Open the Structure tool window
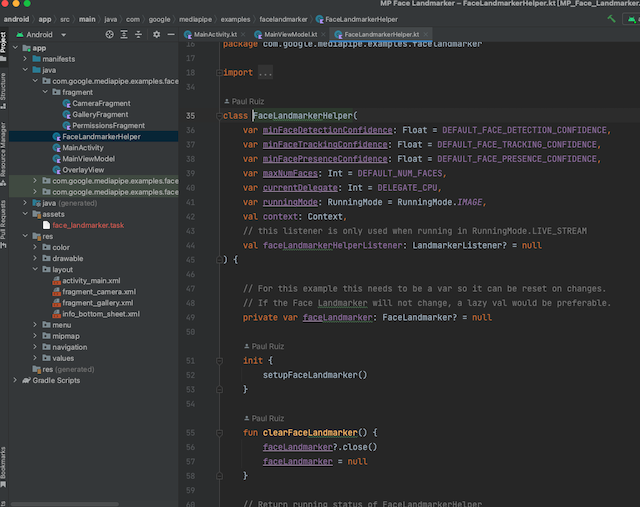The width and height of the screenshot is (640, 507). click(5, 86)
